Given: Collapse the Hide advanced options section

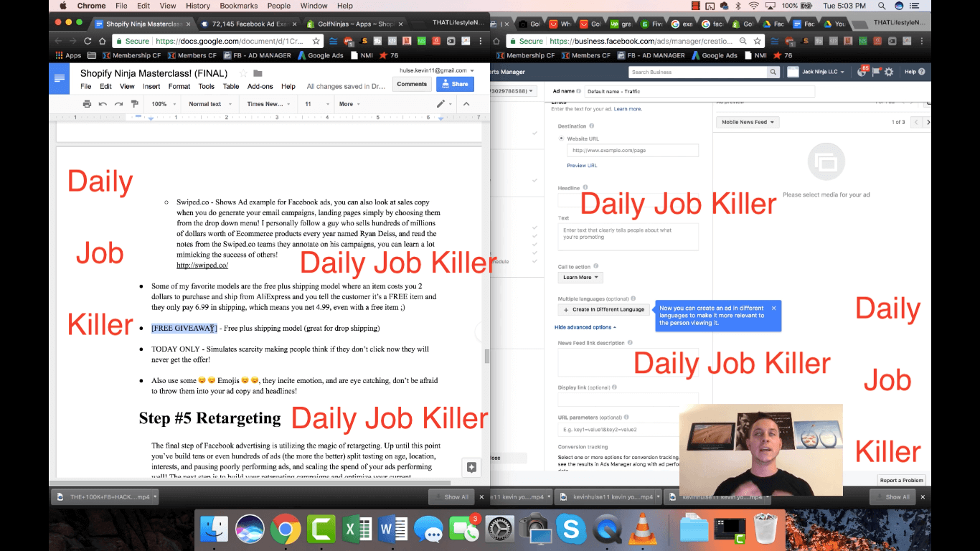Looking at the screenshot, I should pos(585,327).
